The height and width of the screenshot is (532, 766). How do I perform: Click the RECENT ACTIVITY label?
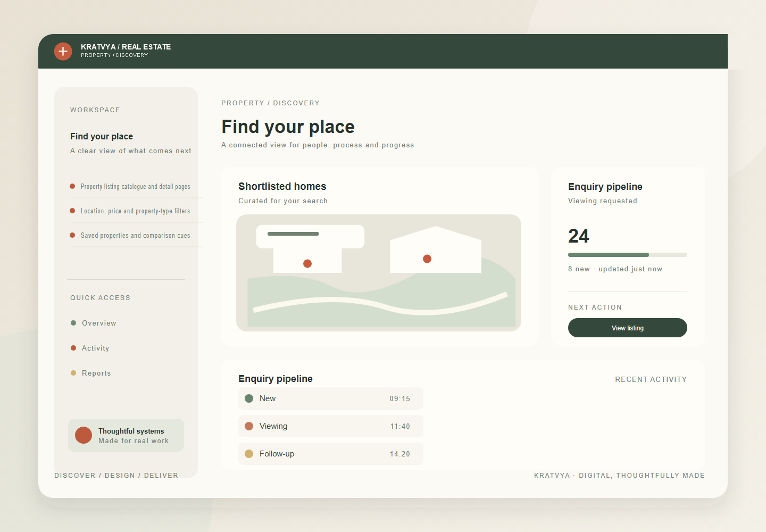[x=651, y=379]
